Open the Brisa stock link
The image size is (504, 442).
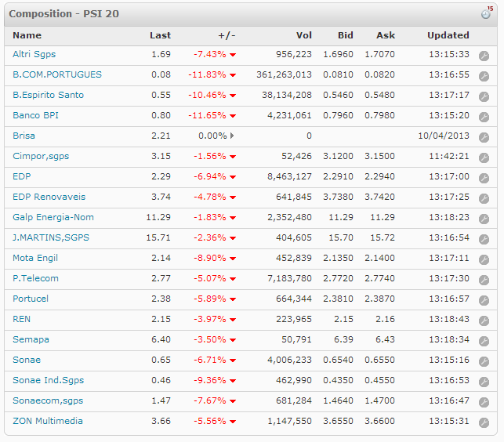24,136
